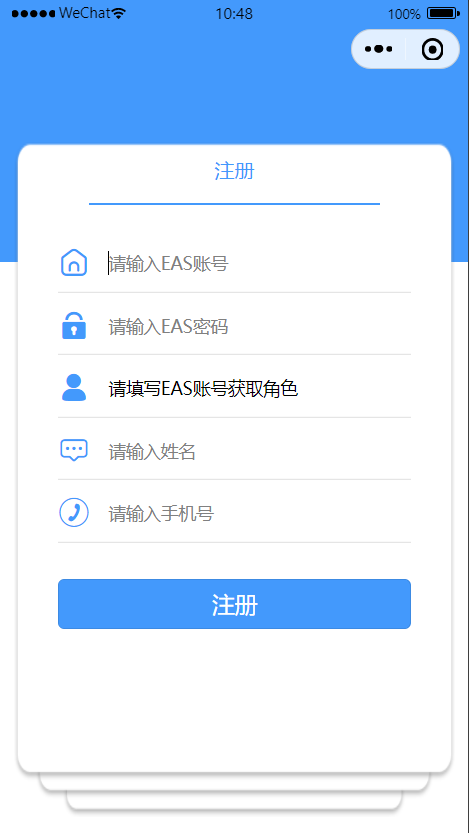Focus the 请输入姓名 name field
The height and width of the screenshot is (833, 469).
click(x=259, y=452)
